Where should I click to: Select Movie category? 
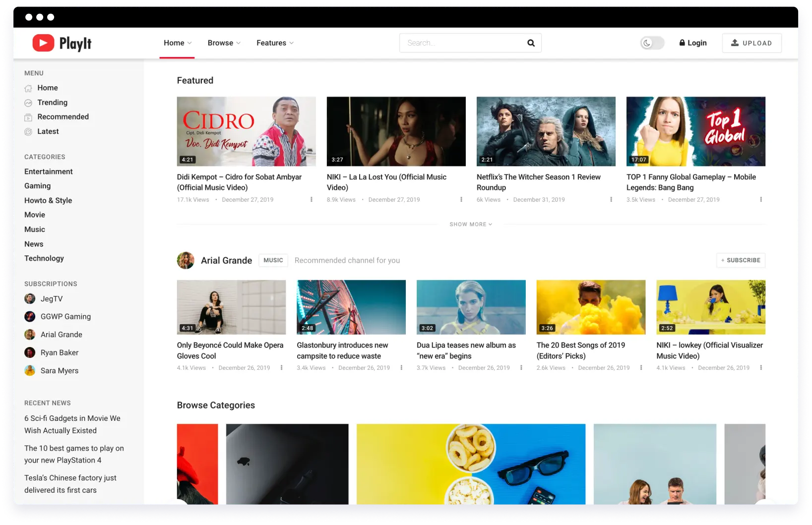(35, 215)
